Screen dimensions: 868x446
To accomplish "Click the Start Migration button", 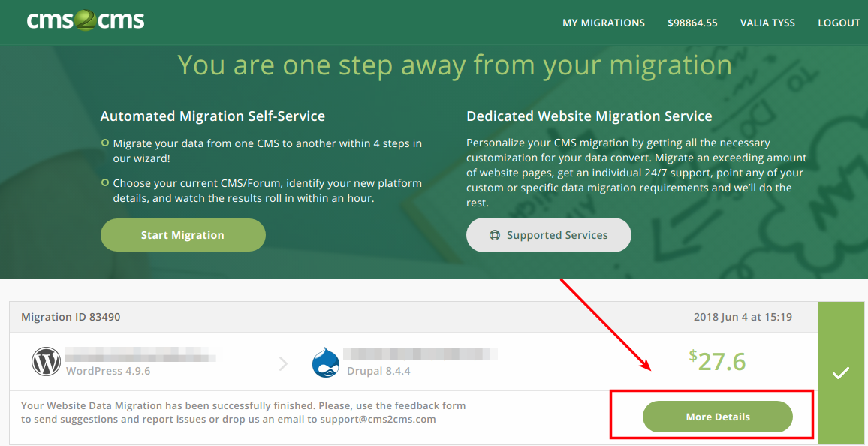I will (x=182, y=235).
